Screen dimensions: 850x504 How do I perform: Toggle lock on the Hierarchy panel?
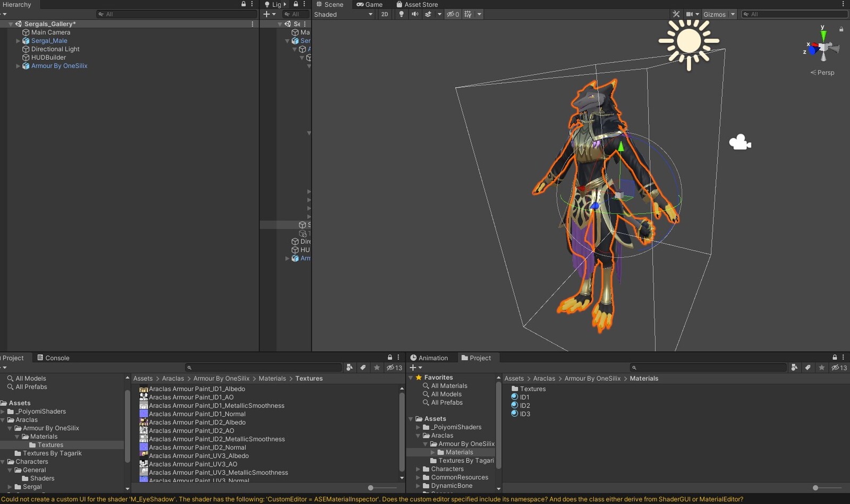click(x=244, y=4)
